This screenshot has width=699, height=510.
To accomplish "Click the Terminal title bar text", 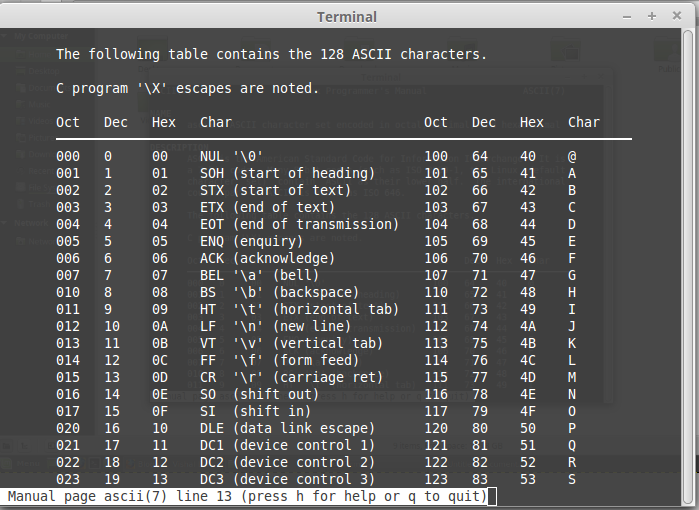I will point(347,16).
